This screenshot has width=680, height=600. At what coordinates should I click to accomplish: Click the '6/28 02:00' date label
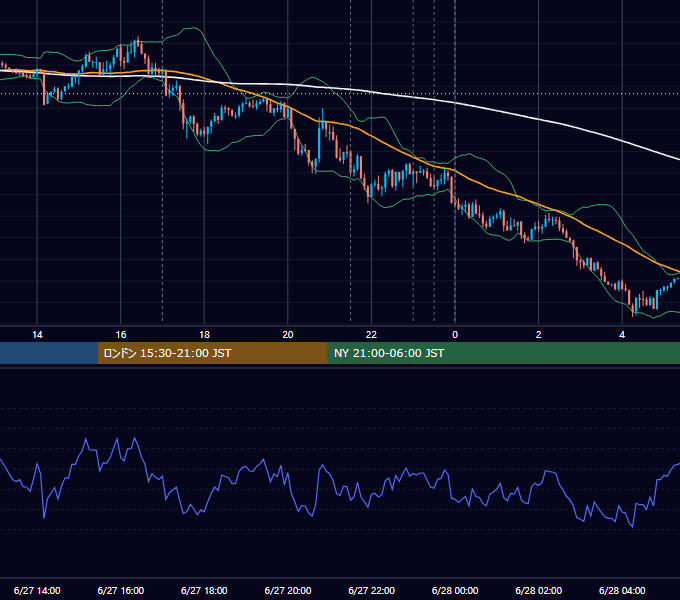point(539,590)
